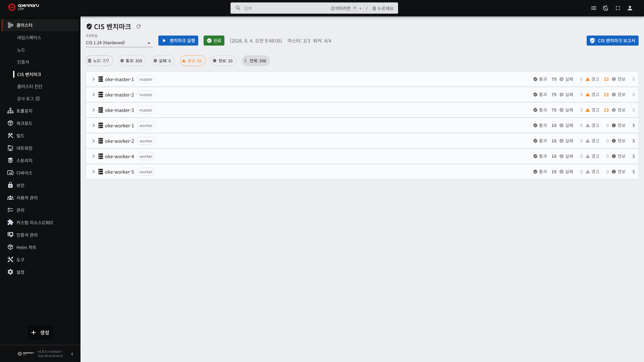Open 보안 sidebar menu

tap(40, 185)
